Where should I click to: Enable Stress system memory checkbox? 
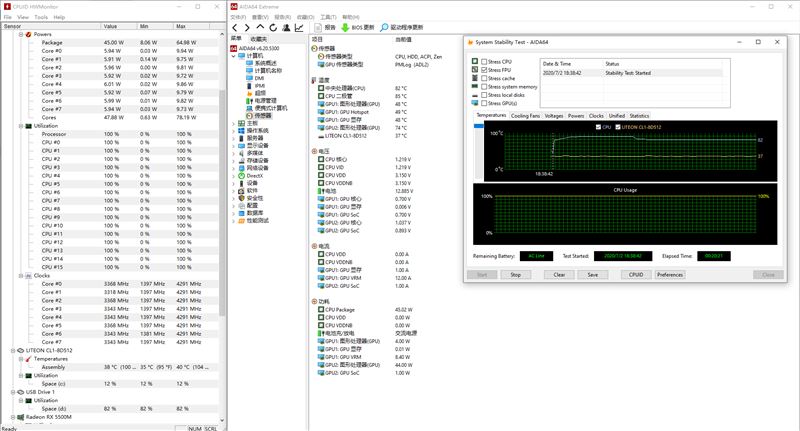(484, 87)
